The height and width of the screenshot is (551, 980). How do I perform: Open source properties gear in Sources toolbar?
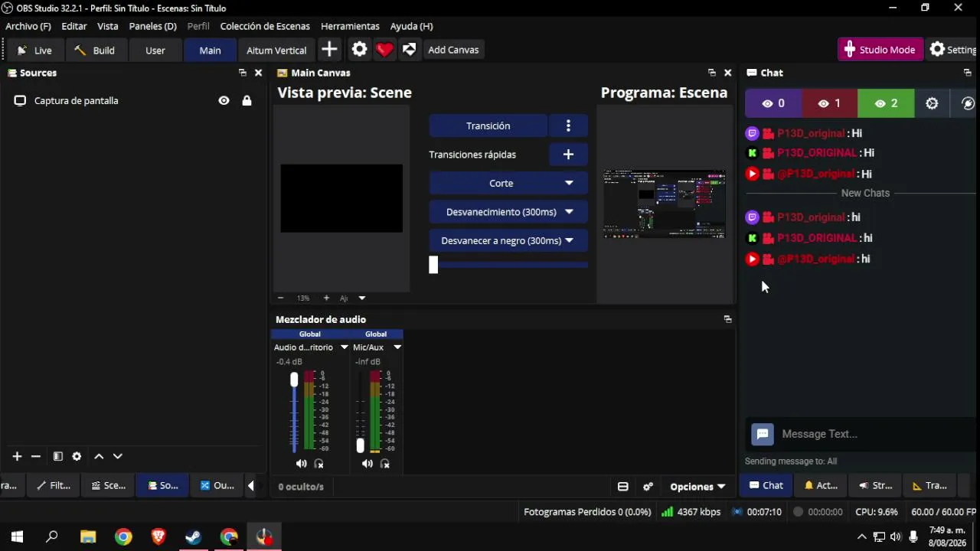pos(77,456)
